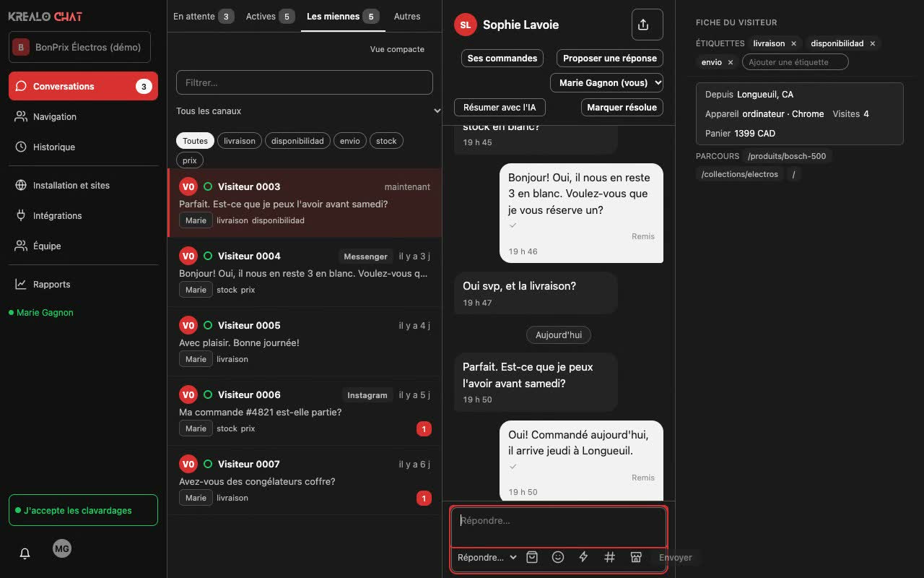
Task: Open the emoji picker icon
Action: tap(558, 557)
